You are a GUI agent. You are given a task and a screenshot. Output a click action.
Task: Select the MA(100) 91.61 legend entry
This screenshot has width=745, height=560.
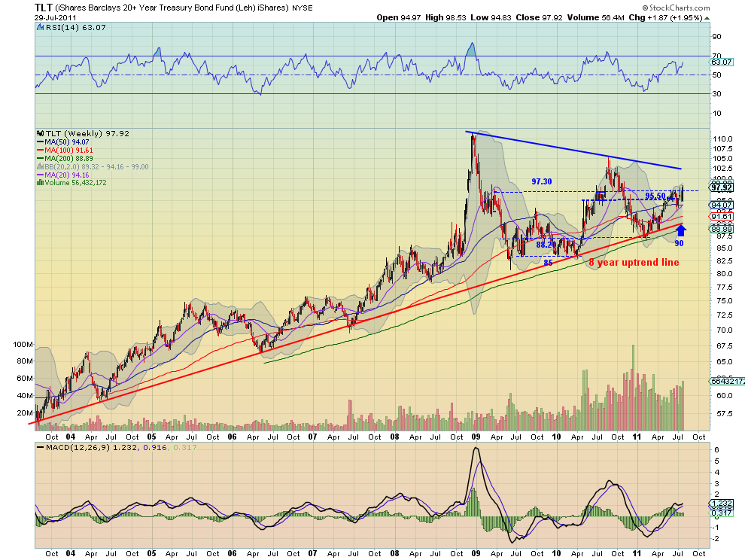point(69,151)
